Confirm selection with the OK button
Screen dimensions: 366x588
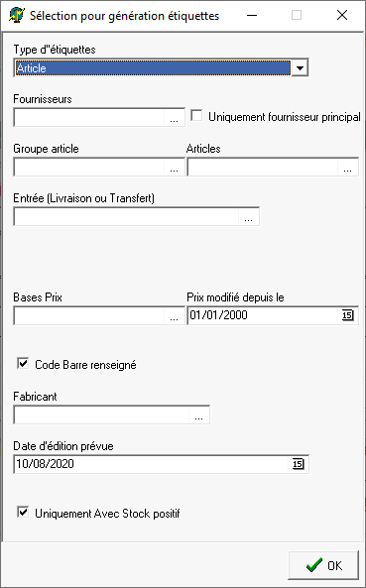coord(323,565)
